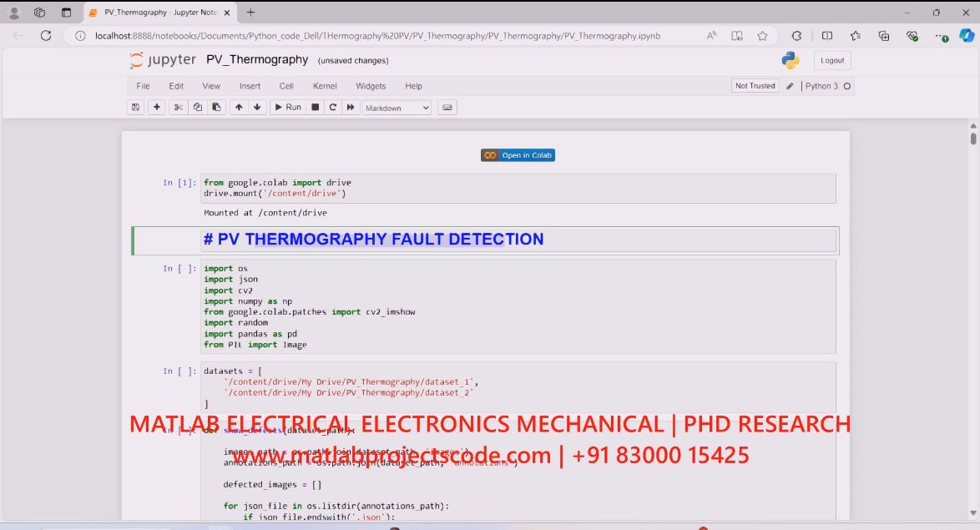980x530 pixels.
Task: Click into the google.colab drive import cell
Action: pyautogui.click(x=518, y=188)
